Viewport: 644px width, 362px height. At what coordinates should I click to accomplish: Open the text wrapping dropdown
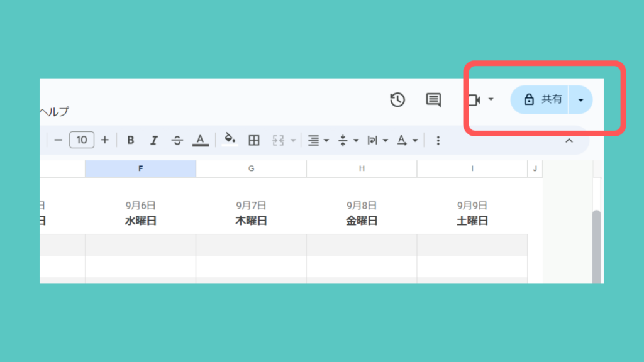pyautogui.click(x=377, y=140)
